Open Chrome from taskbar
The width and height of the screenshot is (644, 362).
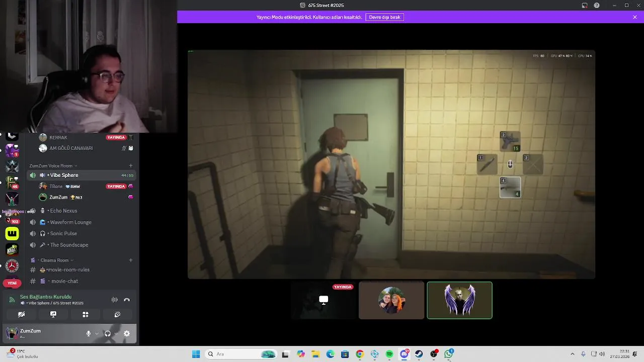[x=360, y=354]
